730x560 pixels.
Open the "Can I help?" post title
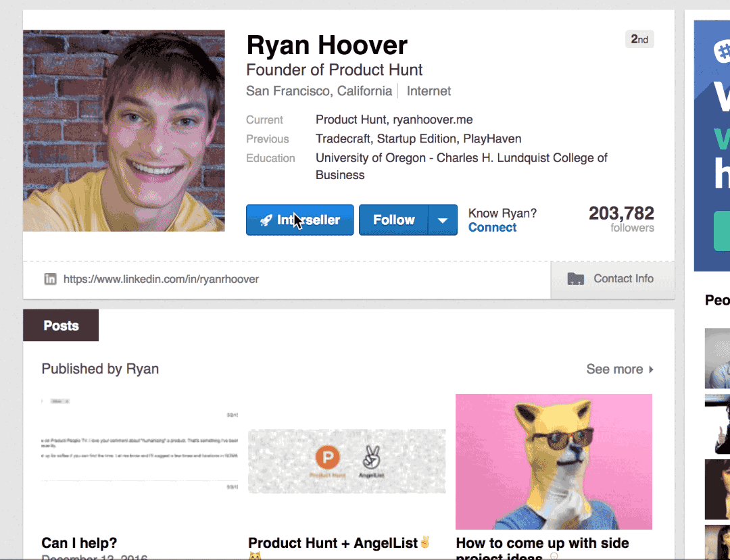(79, 543)
